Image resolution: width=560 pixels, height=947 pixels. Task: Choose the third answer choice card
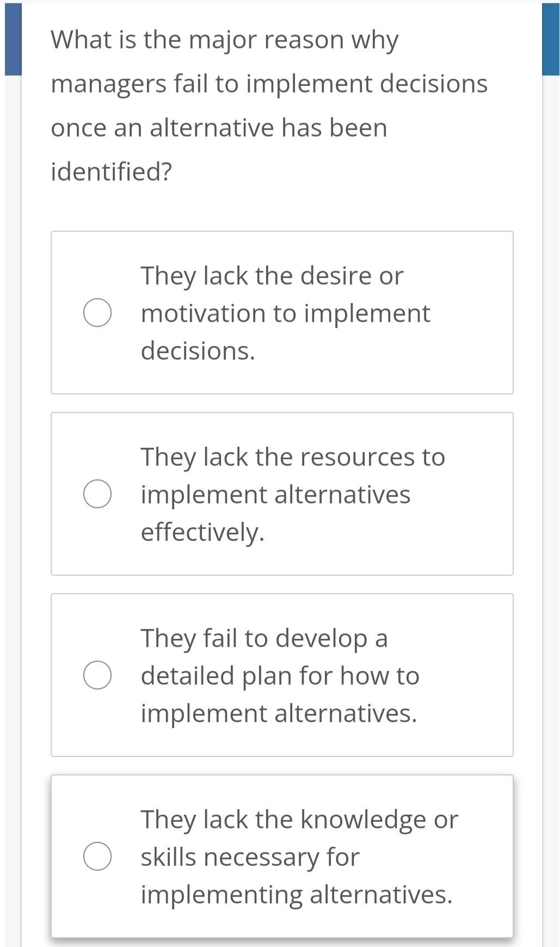click(x=282, y=675)
